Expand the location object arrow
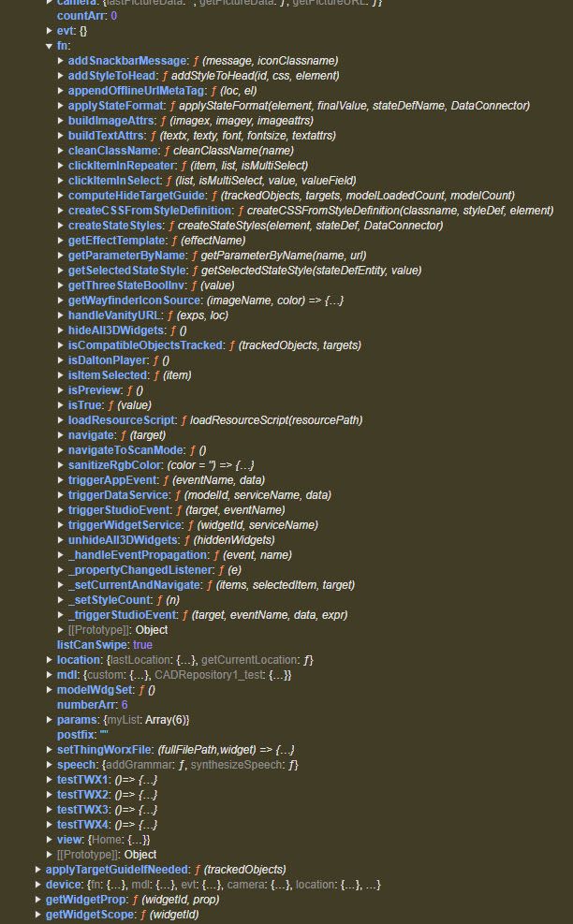Viewport: 573px width, 924px height. click(50, 660)
